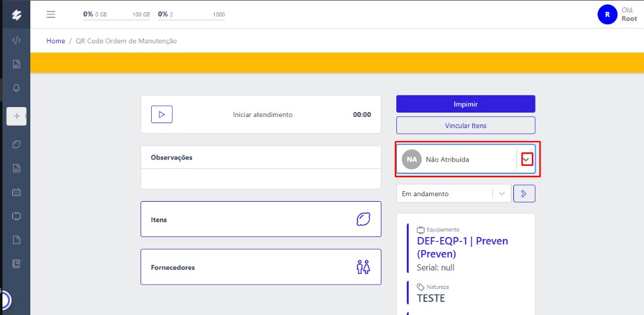Click the Observações text area
Image resolution: width=644 pixels, height=315 pixels.
[x=261, y=179]
